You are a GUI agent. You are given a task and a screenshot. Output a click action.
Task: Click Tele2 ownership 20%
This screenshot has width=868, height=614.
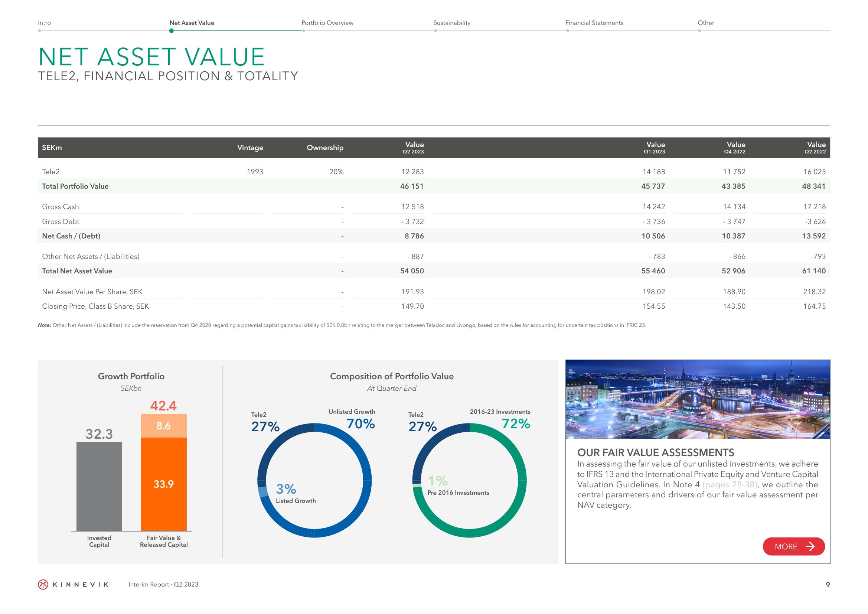336,172
